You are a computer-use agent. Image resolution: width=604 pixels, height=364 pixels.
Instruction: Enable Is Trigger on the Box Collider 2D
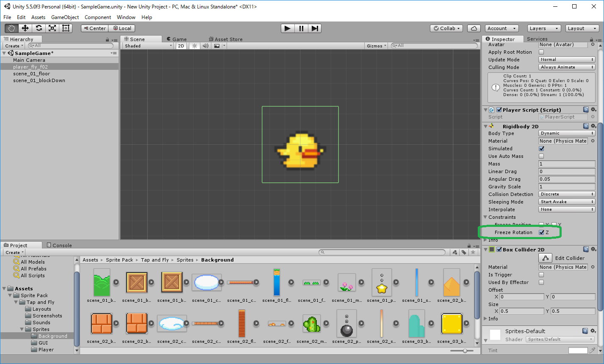point(541,274)
